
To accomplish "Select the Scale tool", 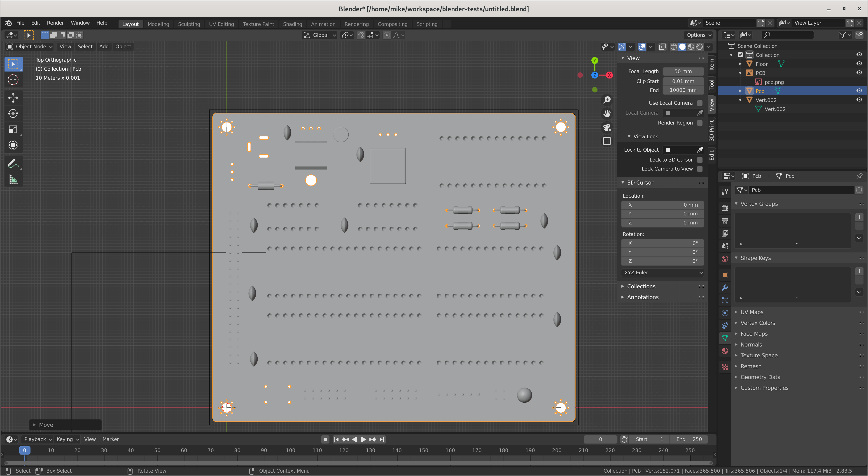I will click(13, 130).
